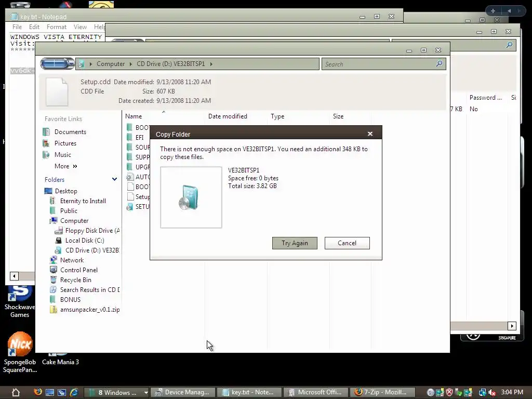Cancel the Copy Folder dialog
532x399 pixels.
click(x=347, y=243)
